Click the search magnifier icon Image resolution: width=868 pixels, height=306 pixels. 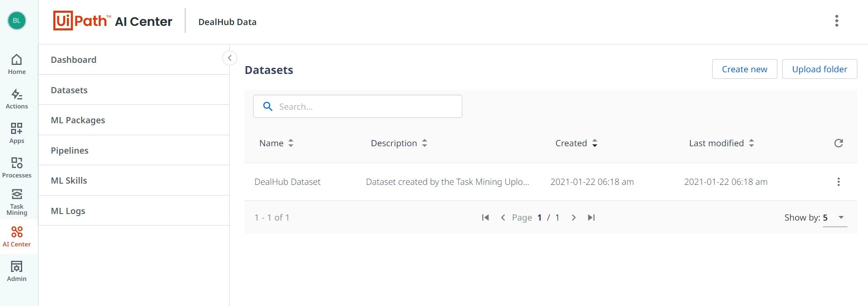click(x=268, y=106)
